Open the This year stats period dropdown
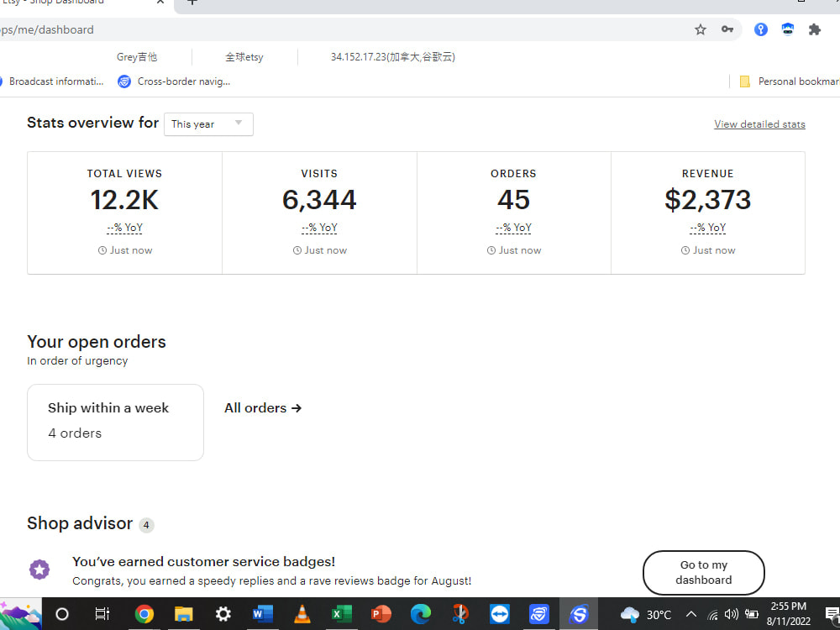The image size is (840, 630). pos(208,124)
